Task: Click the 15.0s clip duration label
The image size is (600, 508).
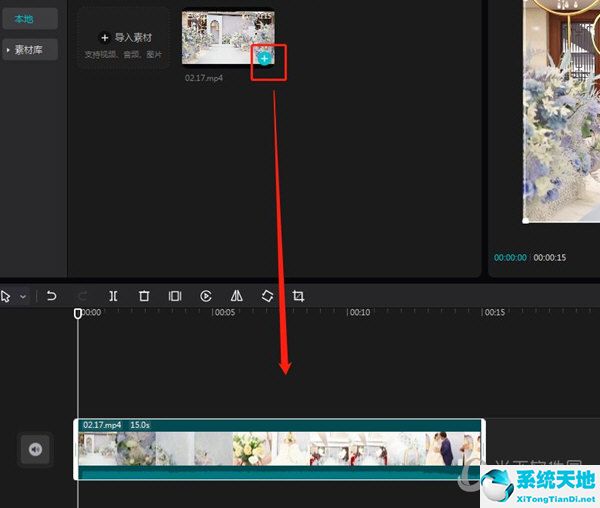Action: (x=140, y=425)
